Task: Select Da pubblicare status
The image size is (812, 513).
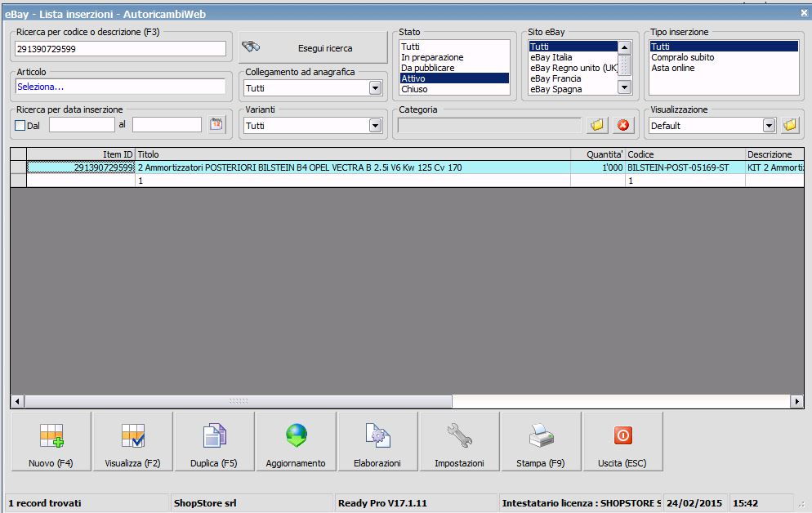Action: [x=454, y=68]
